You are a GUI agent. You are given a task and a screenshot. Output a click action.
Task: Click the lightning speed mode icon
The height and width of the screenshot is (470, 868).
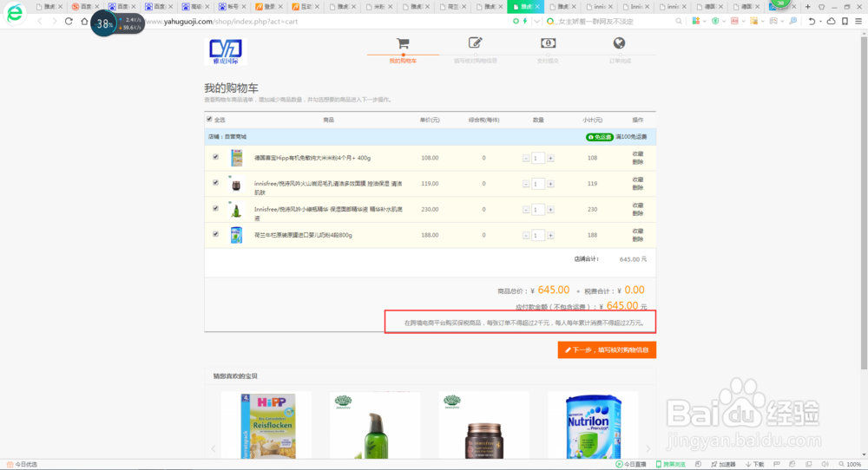(525, 21)
